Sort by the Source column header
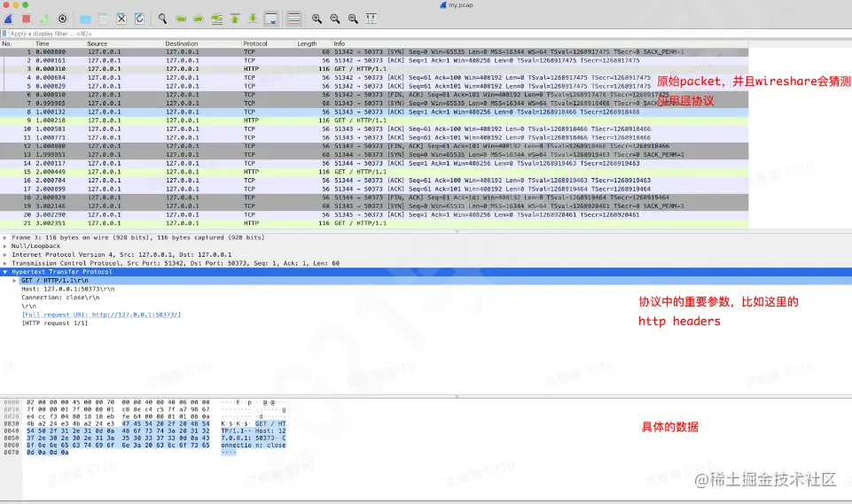Viewport: 852px width, 504px height. 98,43
